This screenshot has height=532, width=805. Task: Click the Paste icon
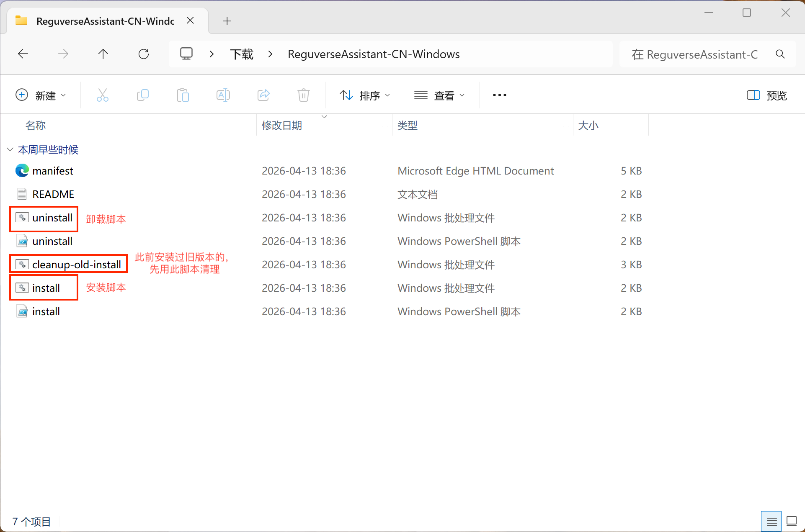[x=183, y=95]
